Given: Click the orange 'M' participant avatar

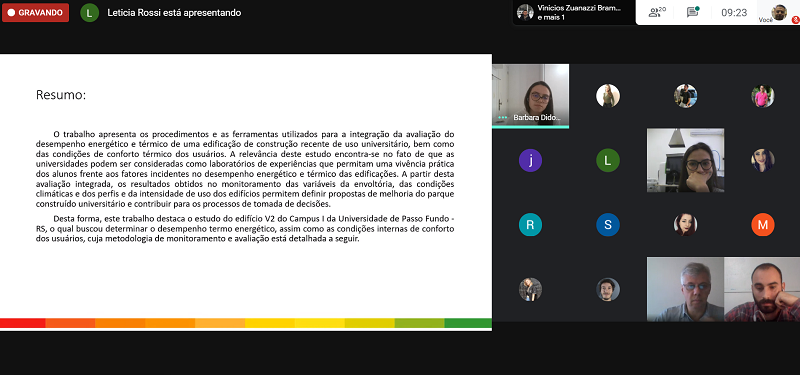Looking at the screenshot, I should point(763,224).
